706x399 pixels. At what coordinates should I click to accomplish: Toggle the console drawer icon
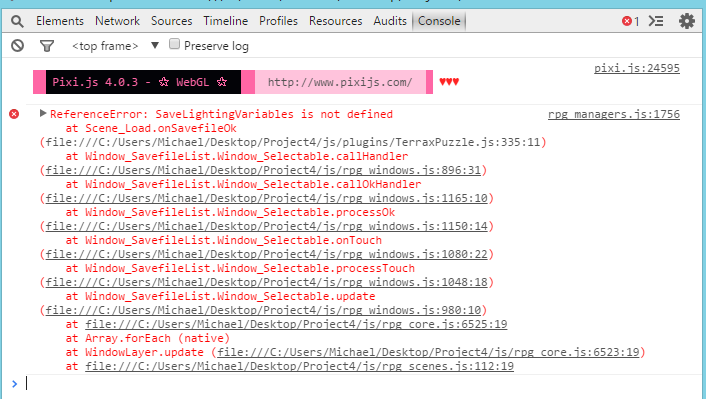click(x=656, y=21)
